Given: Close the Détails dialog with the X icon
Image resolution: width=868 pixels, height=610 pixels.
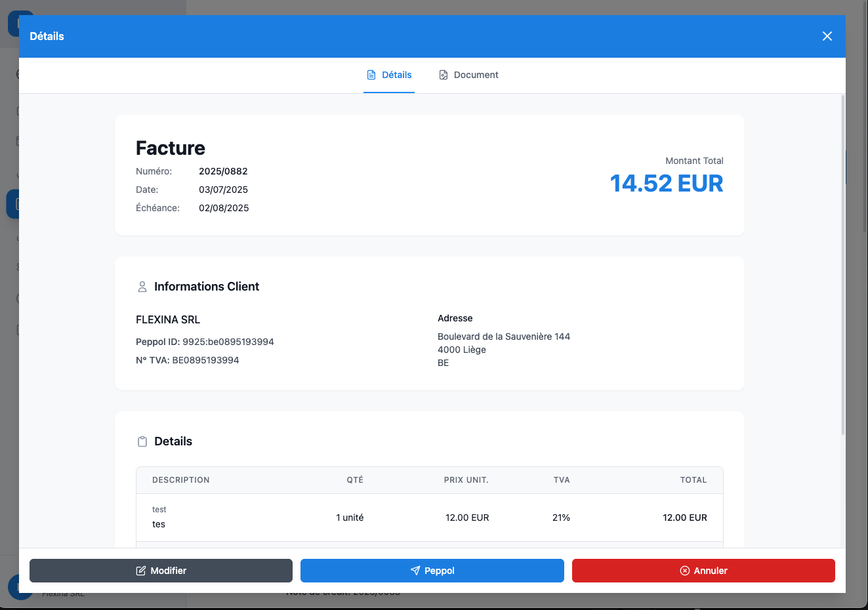Looking at the screenshot, I should [x=827, y=36].
